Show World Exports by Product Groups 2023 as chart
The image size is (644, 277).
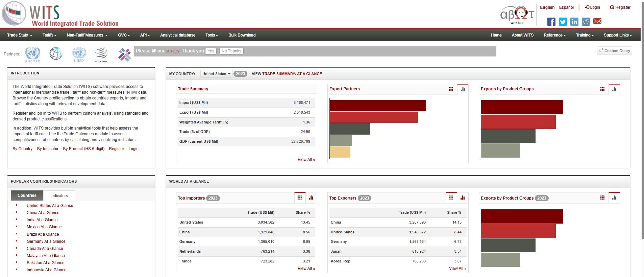614,198
